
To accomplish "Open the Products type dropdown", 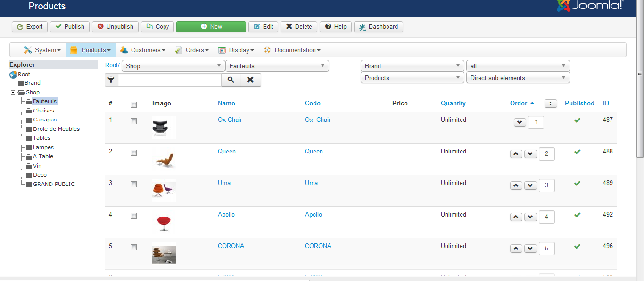I will (x=413, y=78).
